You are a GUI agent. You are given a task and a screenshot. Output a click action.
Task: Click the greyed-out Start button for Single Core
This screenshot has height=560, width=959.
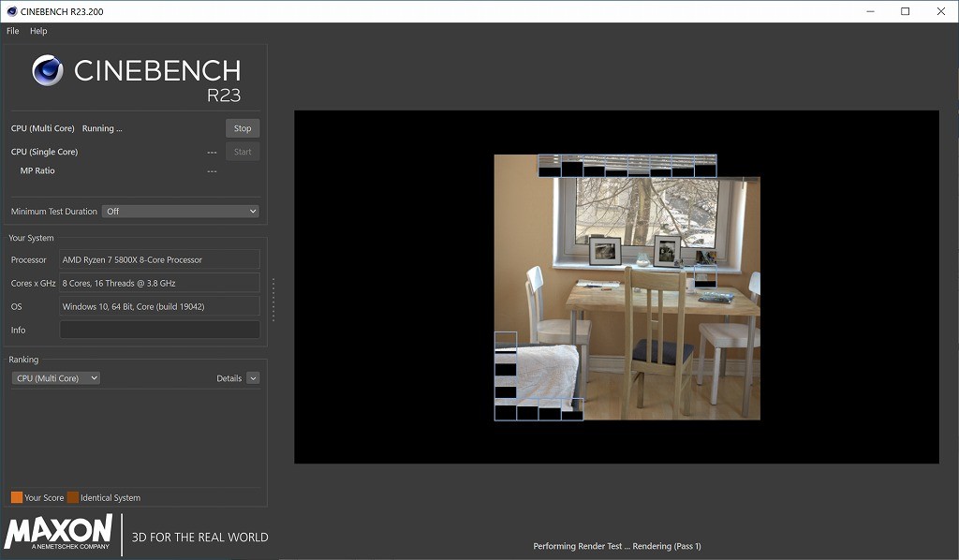pyautogui.click(x=243, y=152)
